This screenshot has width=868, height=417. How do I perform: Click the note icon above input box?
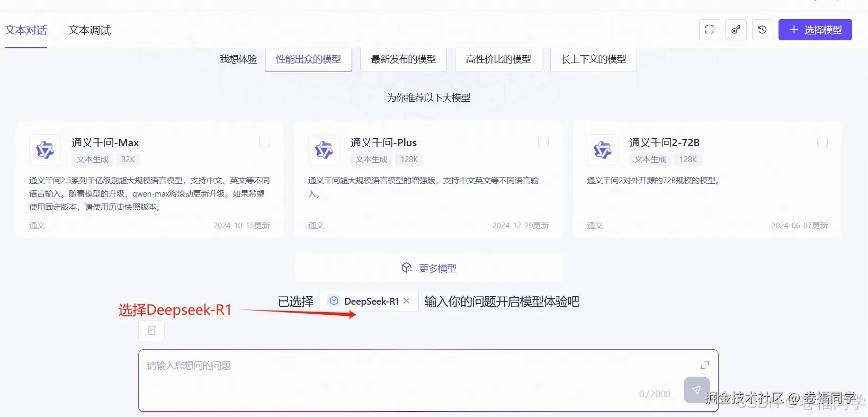pos(151,331)
